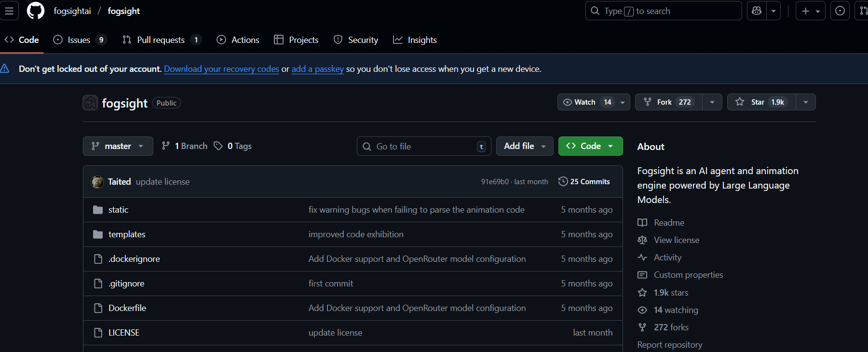Fork the fogsight repository
This screenshot has width=868, height=352.
tap(668, 102)
